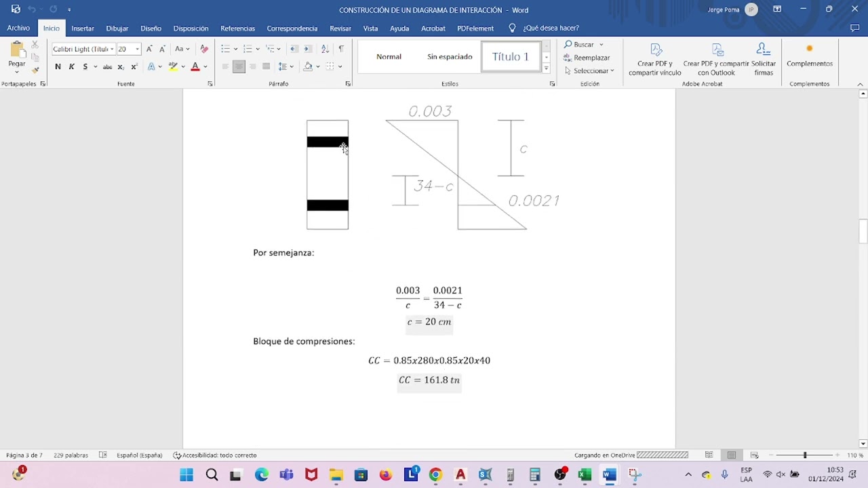868x488 pixels.
Task: Click the Español (España) language indicator
Action: [139, 455]
